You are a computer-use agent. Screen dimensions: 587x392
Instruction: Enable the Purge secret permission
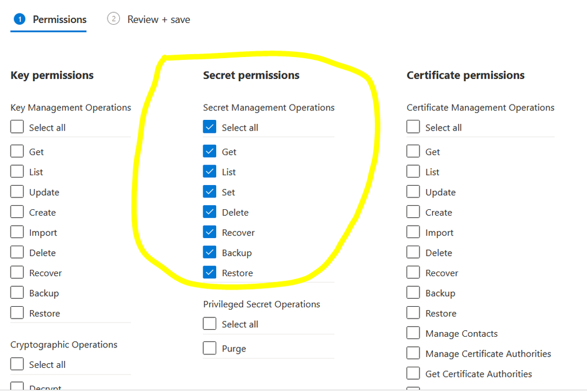tap(210, 349)
